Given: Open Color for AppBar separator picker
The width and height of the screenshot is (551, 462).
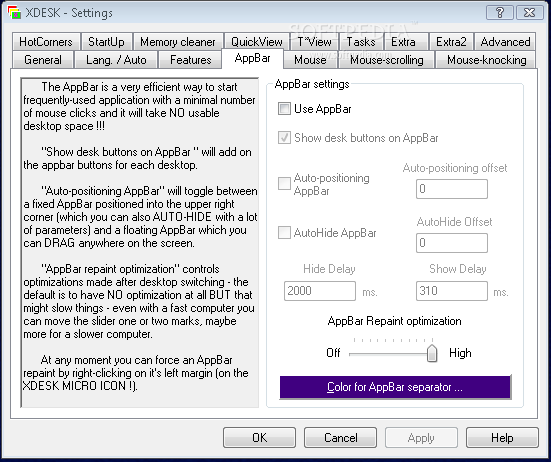Looking at the screenshot, I should point(395,387).
